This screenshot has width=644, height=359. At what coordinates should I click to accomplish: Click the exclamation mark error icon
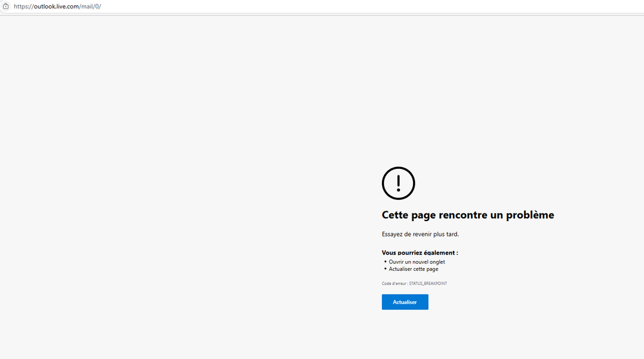[398, 183]
